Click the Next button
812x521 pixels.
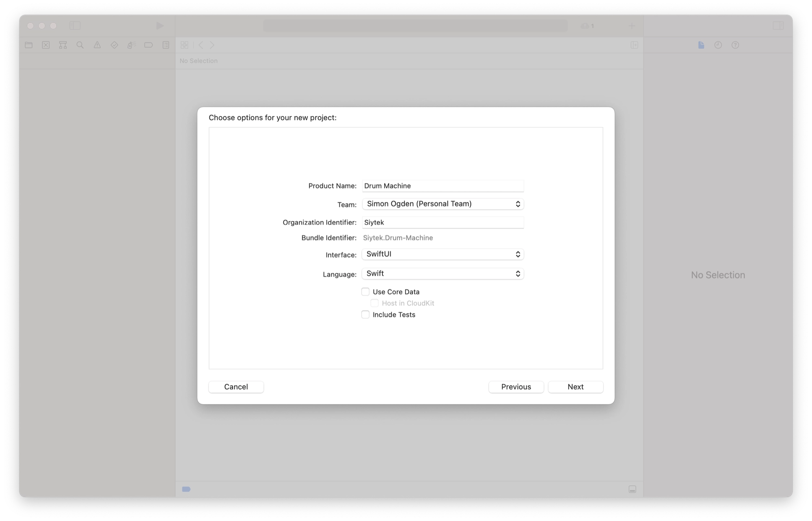tap(576, 387)
